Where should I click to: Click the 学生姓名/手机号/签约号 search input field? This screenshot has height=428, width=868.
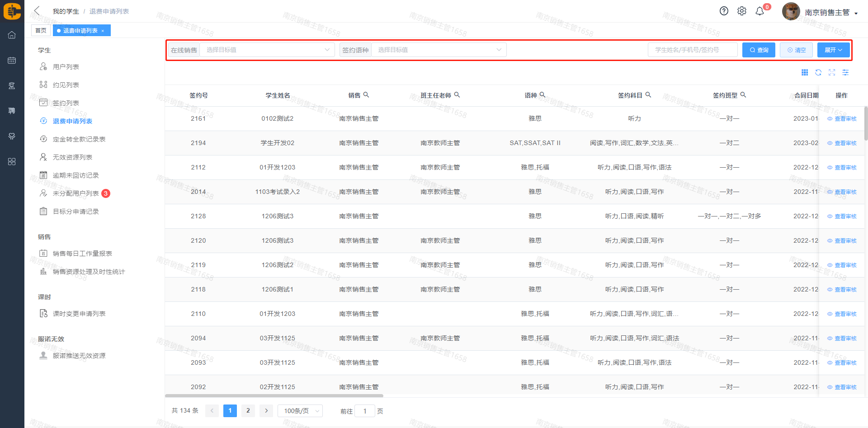point(692,50)
